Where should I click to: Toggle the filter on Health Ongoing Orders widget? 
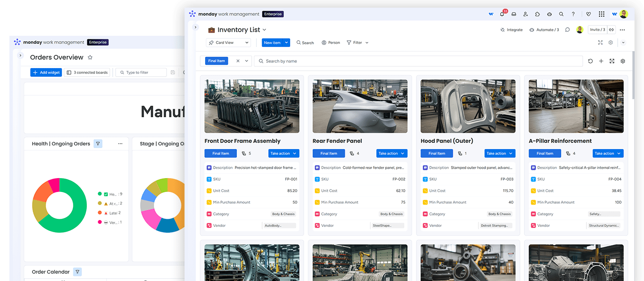(x=98, y=144)
